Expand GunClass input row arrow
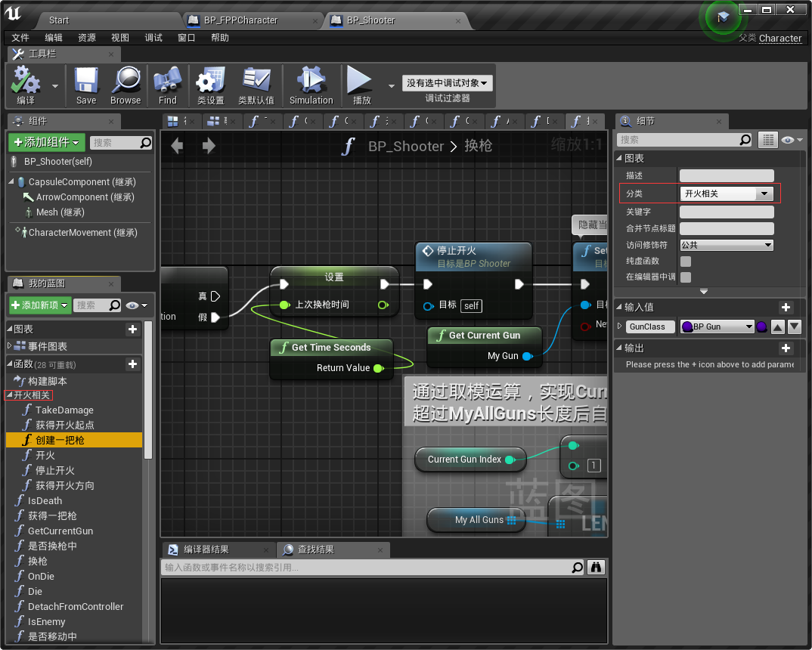The width and height of the screenshot is (812, 650). tap(619, 327)
